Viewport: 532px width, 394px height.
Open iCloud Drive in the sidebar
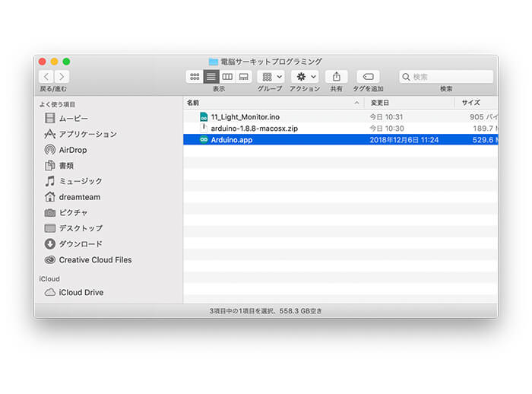click(x=81, y=292)
